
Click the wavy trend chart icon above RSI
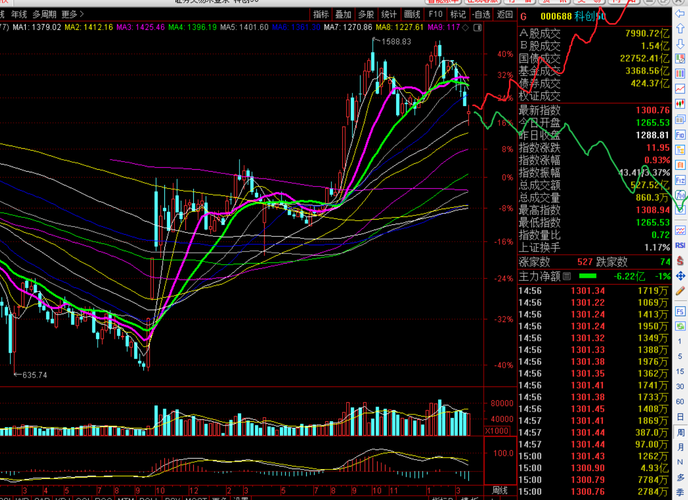(680, 230)
